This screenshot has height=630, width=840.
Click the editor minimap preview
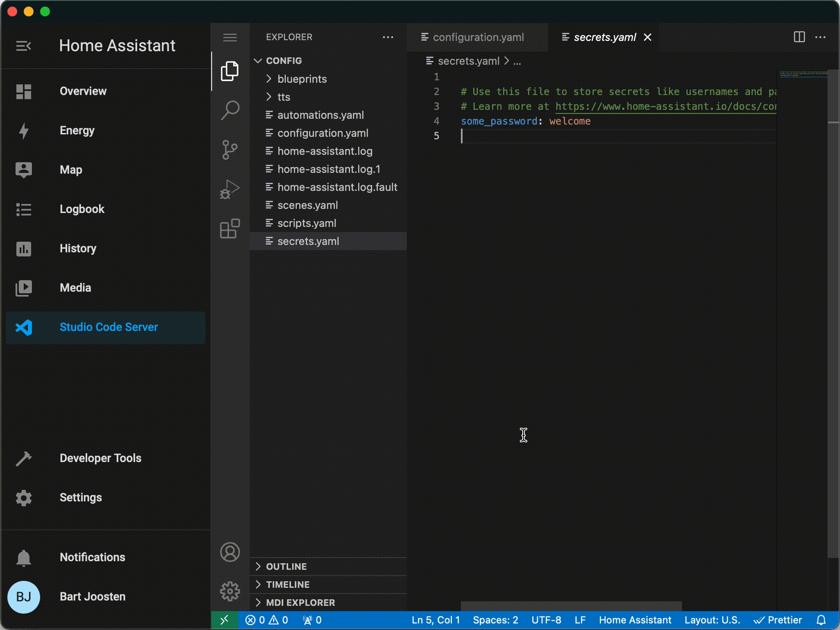[804, 74]
